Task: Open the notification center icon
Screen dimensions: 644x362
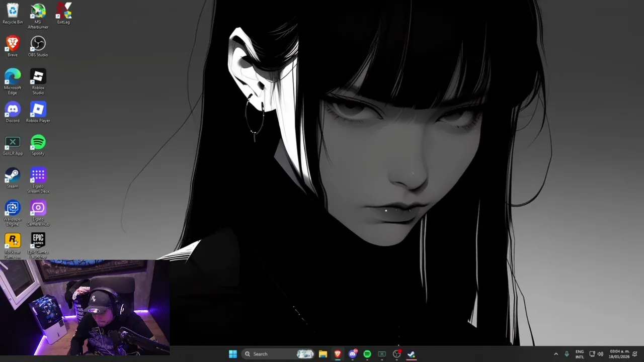Action: pos(635,354)
